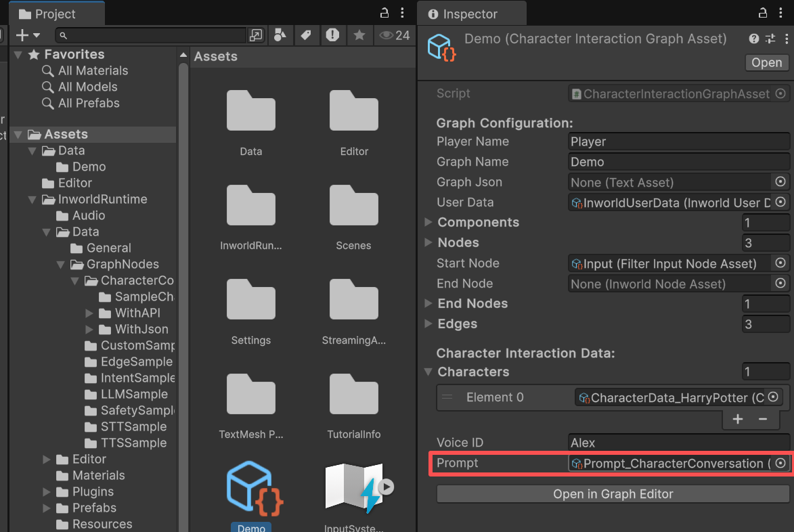This screenshot has width=794, height=532.
Task: Click the Characters list size field
Action: point(765,372)
